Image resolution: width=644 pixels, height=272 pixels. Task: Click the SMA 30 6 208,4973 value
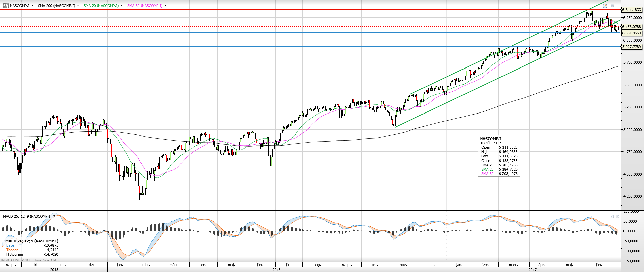[508, 174]
